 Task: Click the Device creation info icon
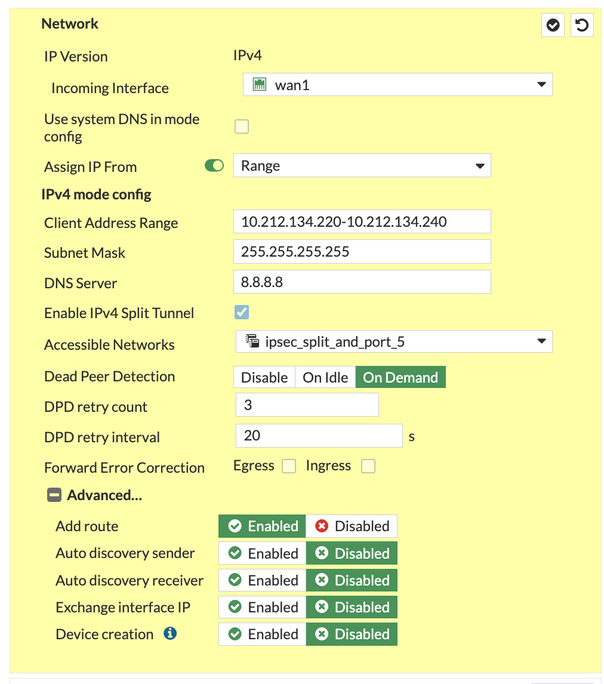click(170, 633)
